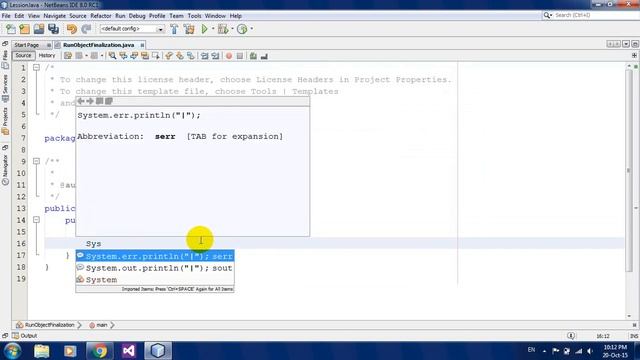Click the Open Project toolbar icon
This screenshot has height=360, width=640.
click(39, 29)
